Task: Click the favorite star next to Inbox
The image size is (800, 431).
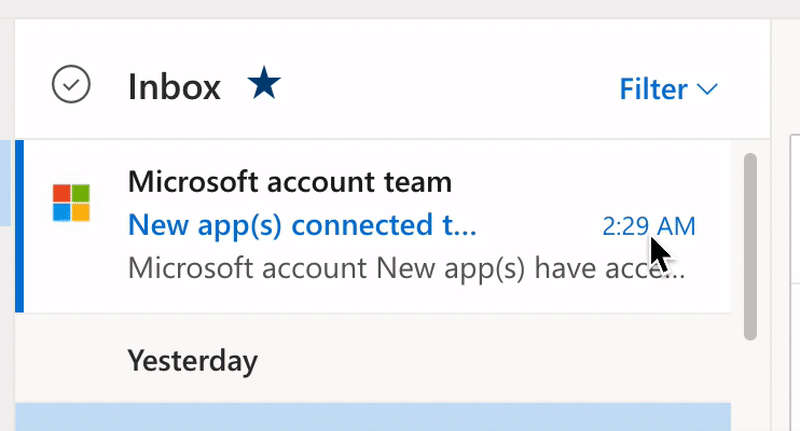Action: pos(264,83)
